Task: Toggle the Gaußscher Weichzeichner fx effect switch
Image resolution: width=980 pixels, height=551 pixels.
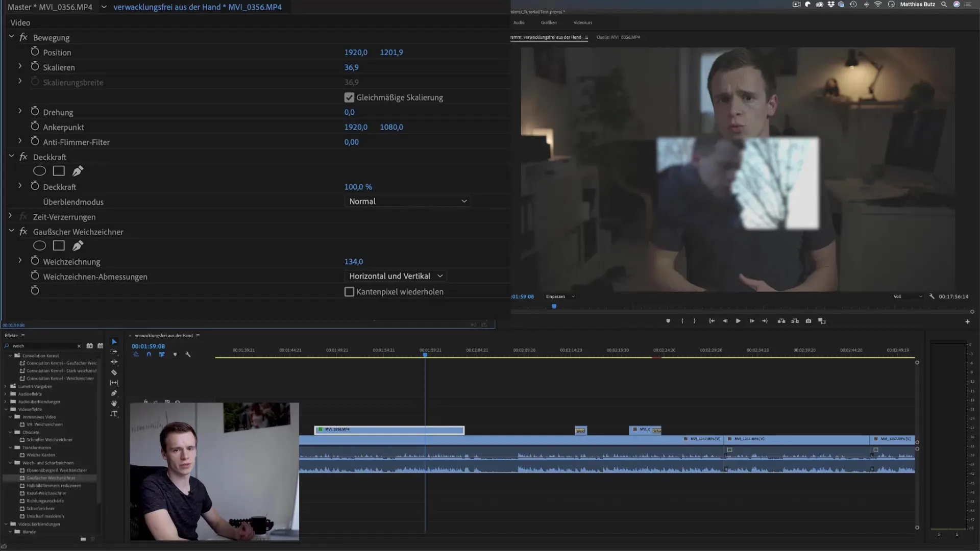Action: [23, 232]
